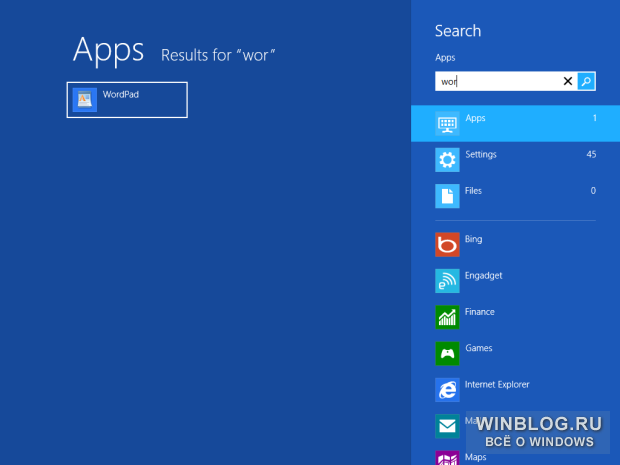Switch search scope to Settings
Viewport: 620px width, 465px height.
coord(481,155)
